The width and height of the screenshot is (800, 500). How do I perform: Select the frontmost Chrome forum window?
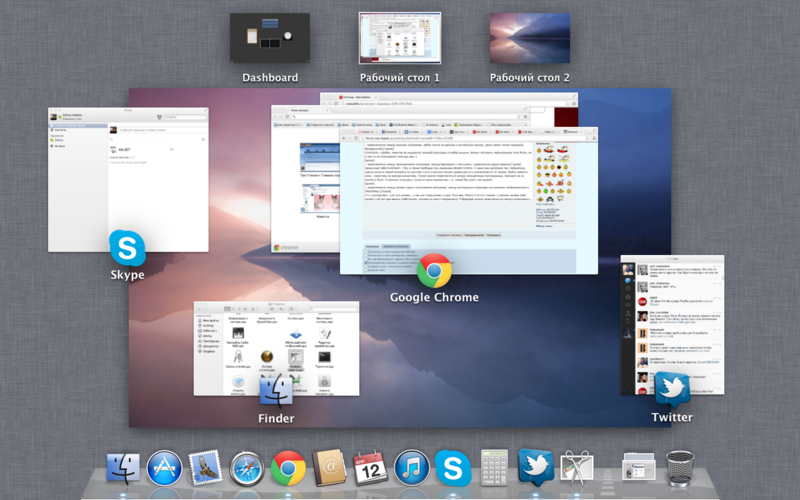click(x=469, y=201)
